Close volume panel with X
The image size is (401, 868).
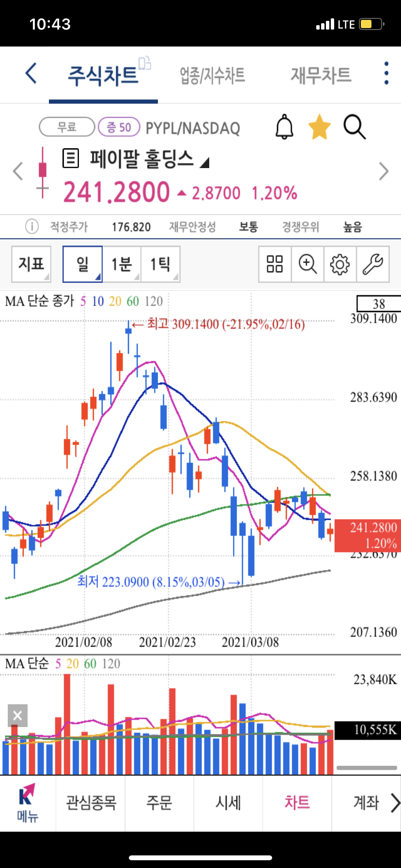(x=17, y=715)
